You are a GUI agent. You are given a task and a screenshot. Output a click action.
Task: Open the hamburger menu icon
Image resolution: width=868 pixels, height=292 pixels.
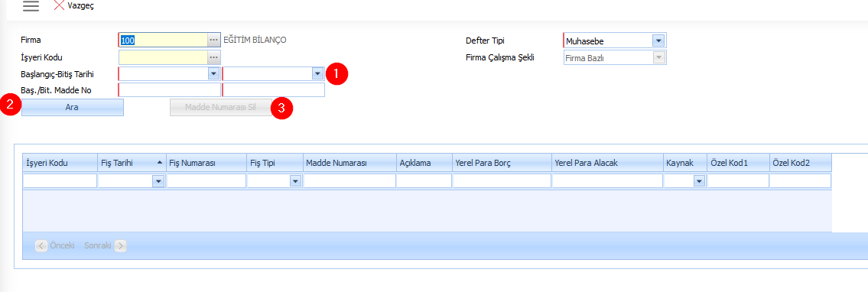(31, 6)
